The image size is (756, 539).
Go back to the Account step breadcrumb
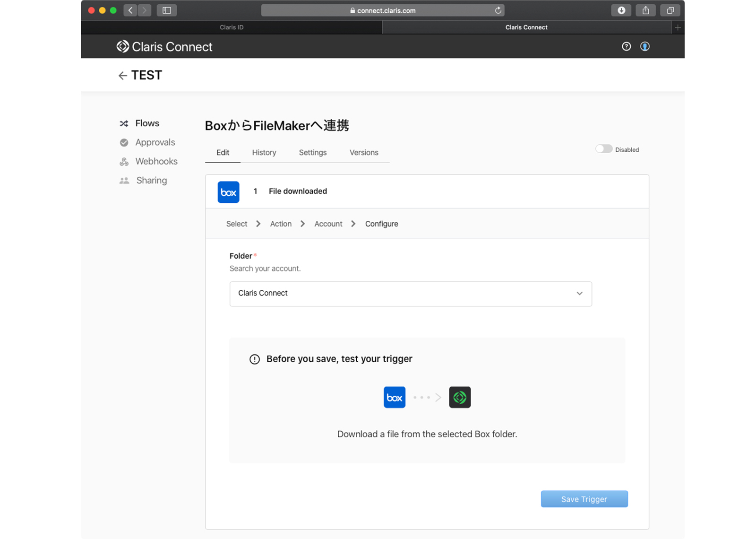tap(328, 224)
